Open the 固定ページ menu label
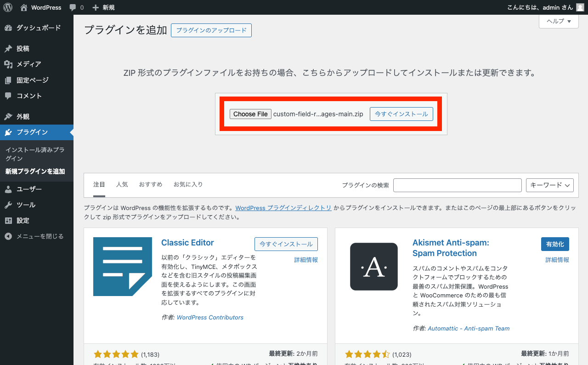The image size is (588, 365). 33,80
